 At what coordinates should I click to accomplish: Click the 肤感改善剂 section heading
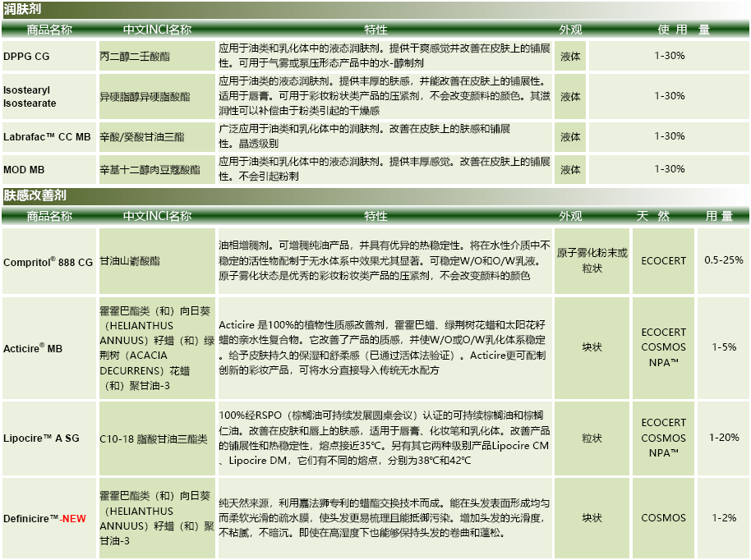pyautogui.click(x=35, y=196)
